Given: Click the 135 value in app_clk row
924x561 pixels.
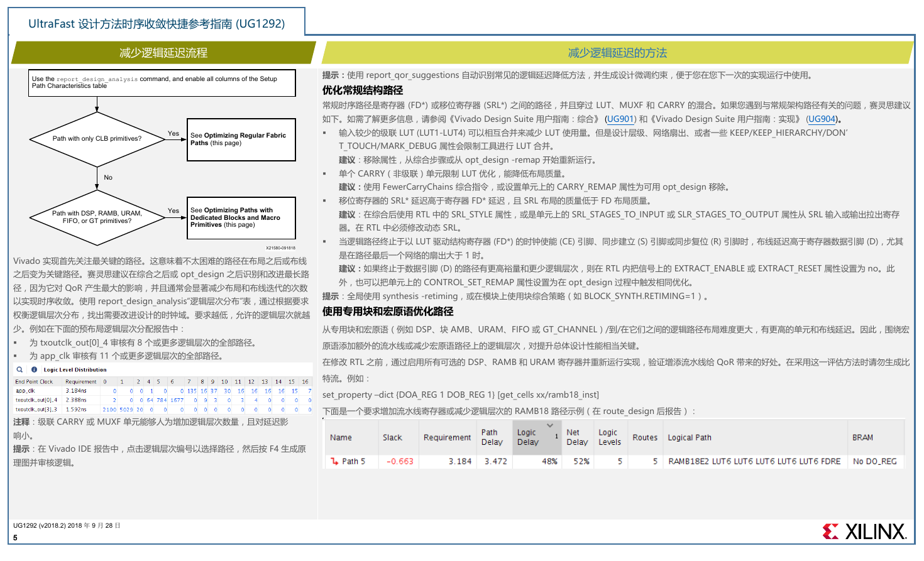Looking at the screenshot, I should 192,391.
